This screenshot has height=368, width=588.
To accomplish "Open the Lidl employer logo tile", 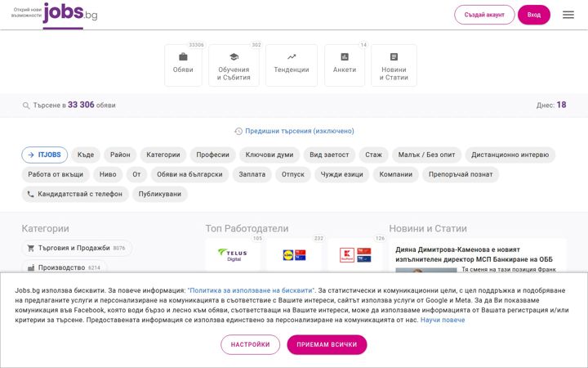I will coord(294,254).
